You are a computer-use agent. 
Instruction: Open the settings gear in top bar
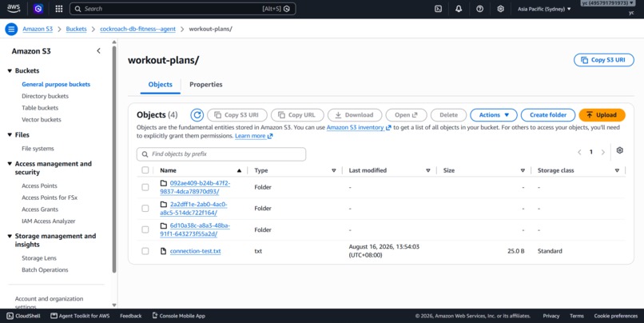tap(500, 9)
